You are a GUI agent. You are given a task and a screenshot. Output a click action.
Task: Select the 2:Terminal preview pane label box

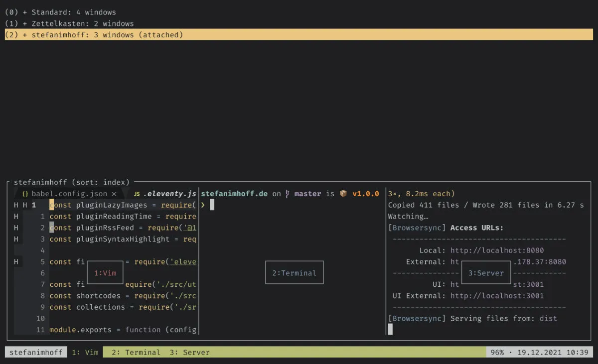coord(294,273)
